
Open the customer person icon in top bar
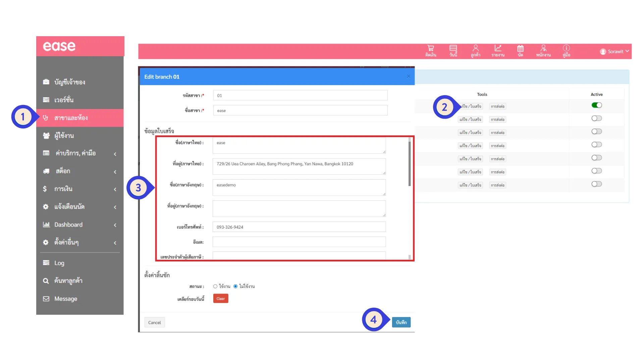(475, 49)
